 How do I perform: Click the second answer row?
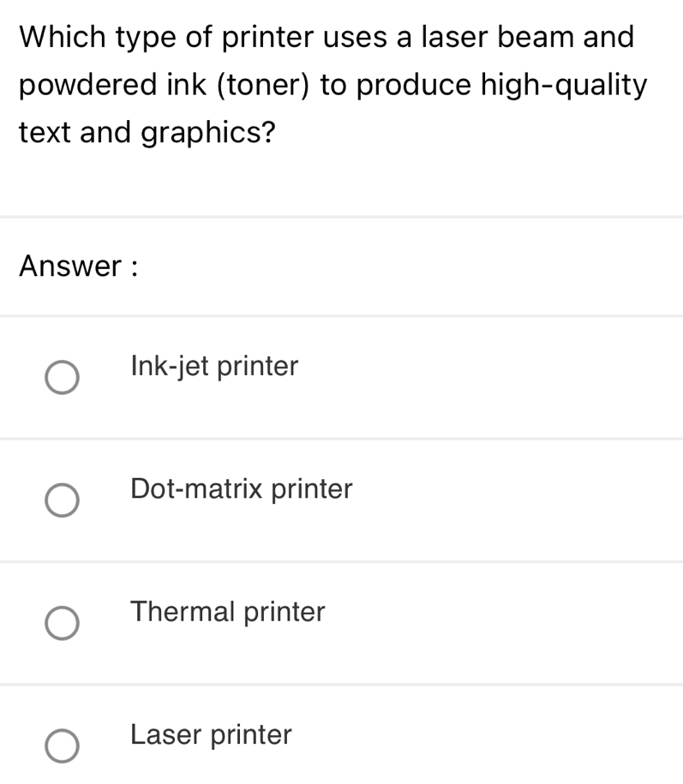[x=341, y=500]
